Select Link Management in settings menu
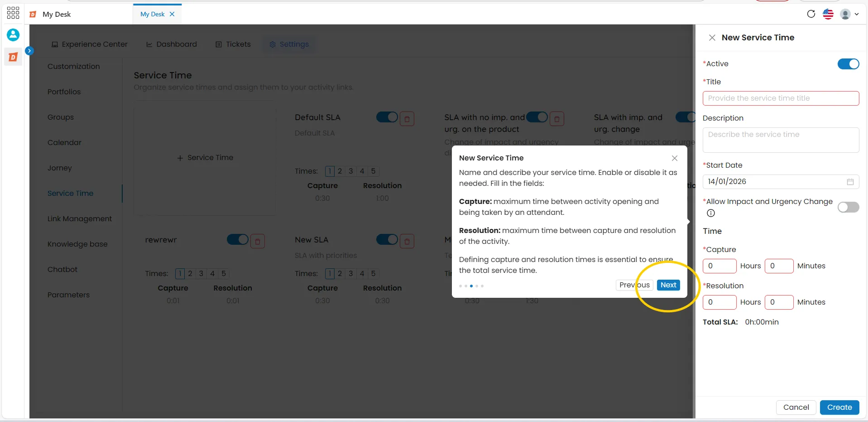 click(80, 219)
